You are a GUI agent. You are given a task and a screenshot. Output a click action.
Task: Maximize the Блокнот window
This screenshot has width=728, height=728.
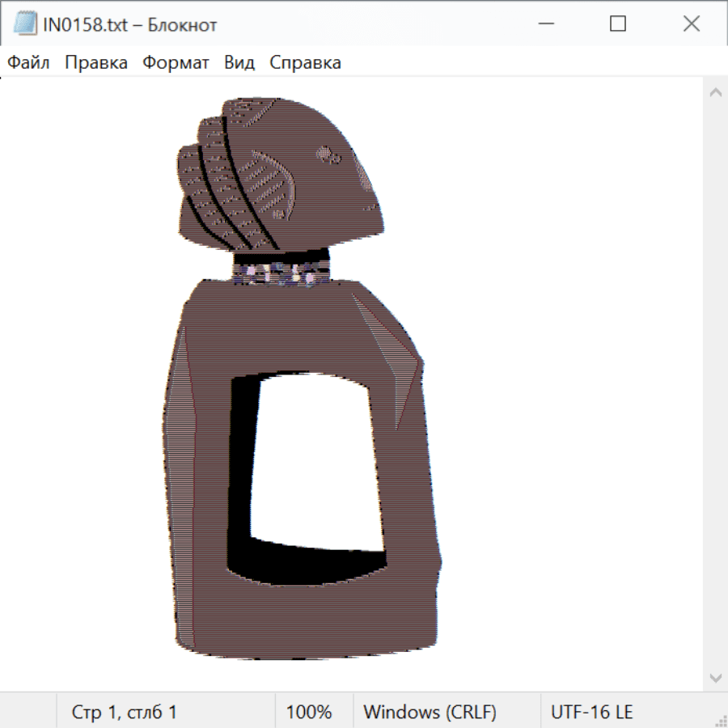(x=618, y=24)
